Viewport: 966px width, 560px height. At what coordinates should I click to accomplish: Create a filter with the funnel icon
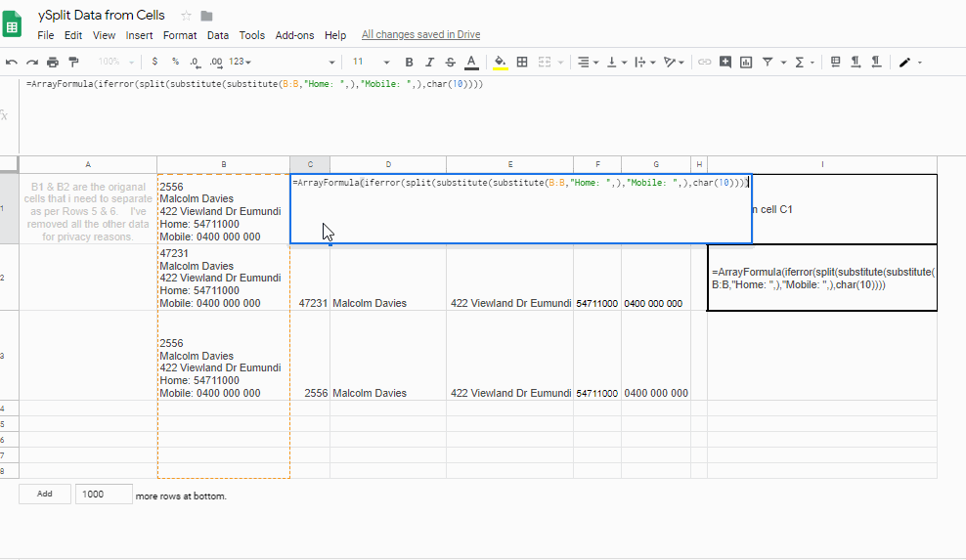[x=768, y=62]
